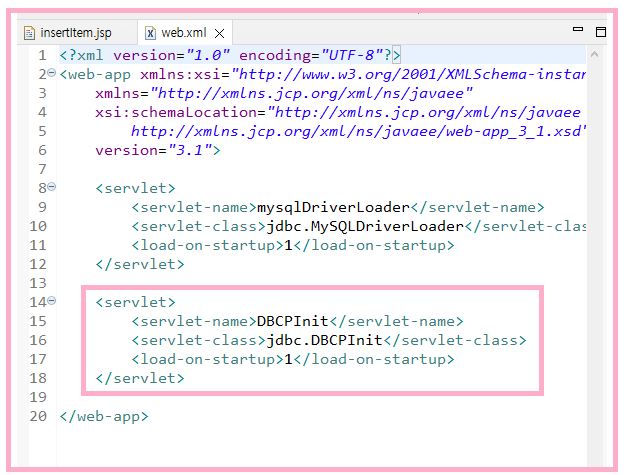Place cursor on the closing </web-app> tag
Viewport: 626px width, 475px height.
tap(104, 416)
